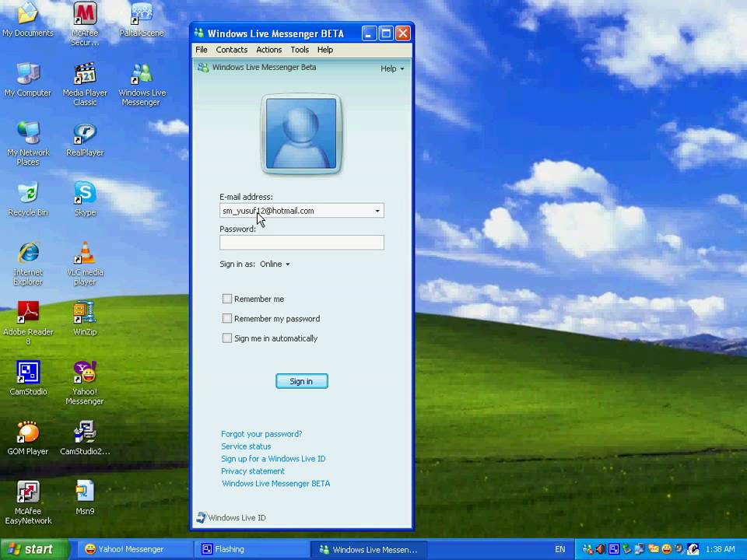The height and width of the screenshot is (560, 747).
Task: Open the Start menu
Action: (35, 549)
